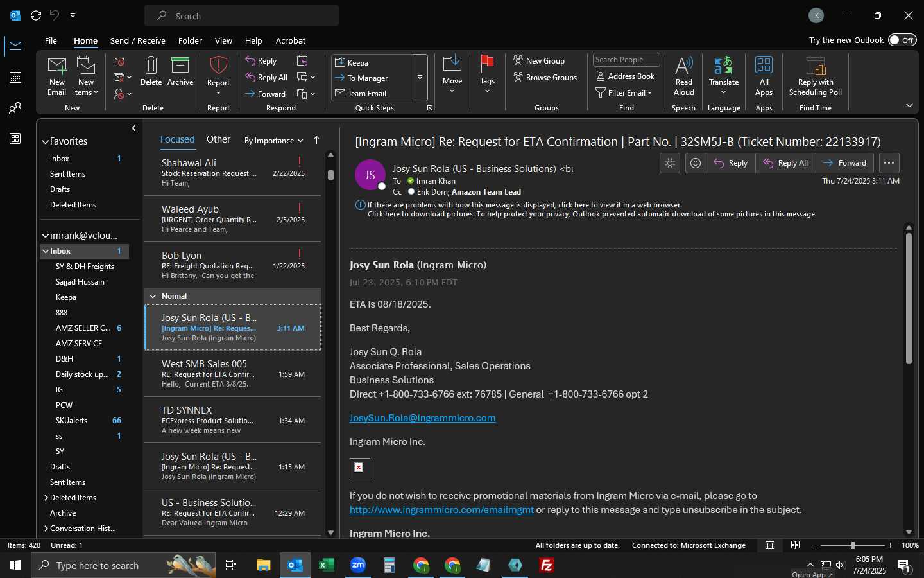
Task: Open the Address Book
Action: click(x=626, y=76)
